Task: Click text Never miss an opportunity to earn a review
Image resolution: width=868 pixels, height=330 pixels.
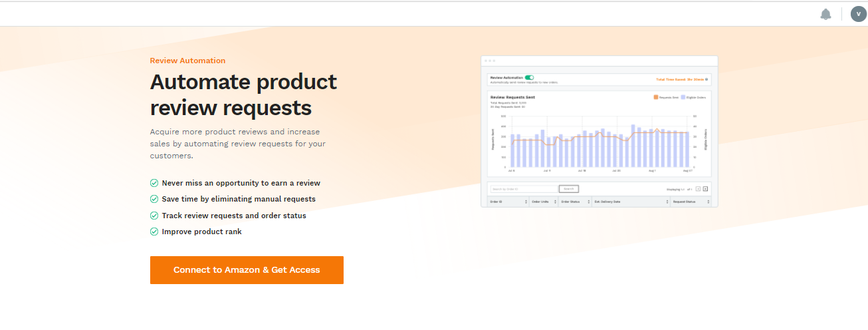Action: tap(241, 183)
